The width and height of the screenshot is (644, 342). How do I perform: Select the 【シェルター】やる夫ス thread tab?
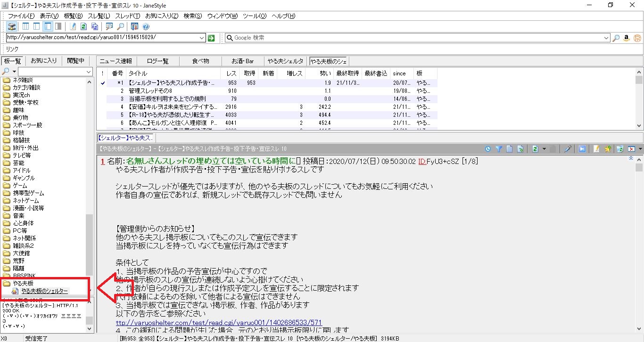(x=126, y=138)
